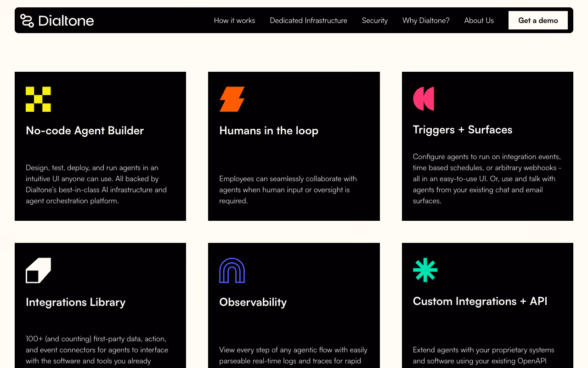
Task: Click the green asterisk Custom Integrations icon
Action: click(425, 270)
